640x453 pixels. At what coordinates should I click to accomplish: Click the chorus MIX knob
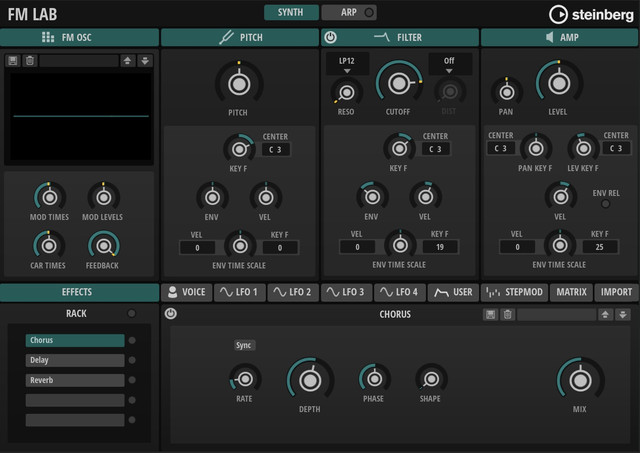click(580, 380)
